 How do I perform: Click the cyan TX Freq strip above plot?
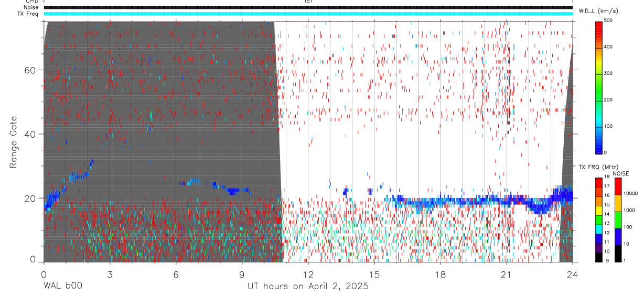(308, 14)
